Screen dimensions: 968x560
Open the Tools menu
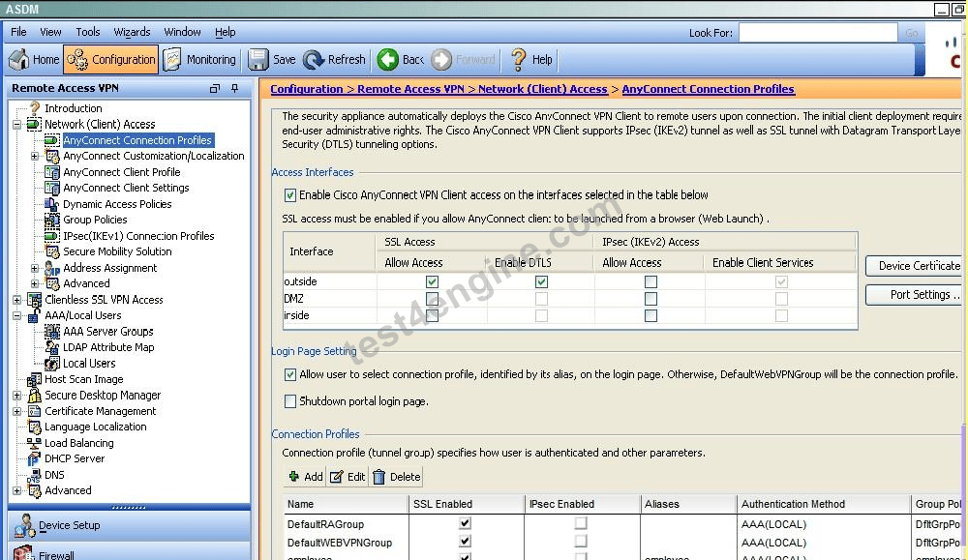[x=88, y=32]
